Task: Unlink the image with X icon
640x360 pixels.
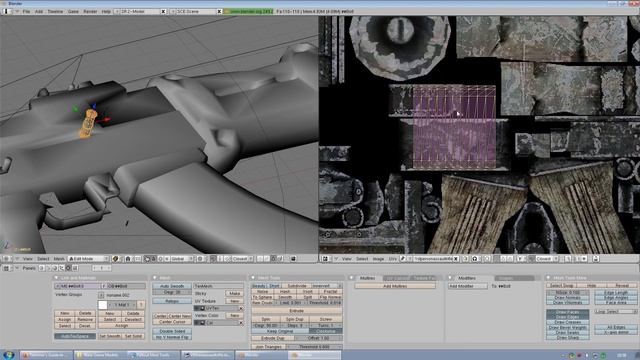Action: pyautogui.click(x=456, y=259)
